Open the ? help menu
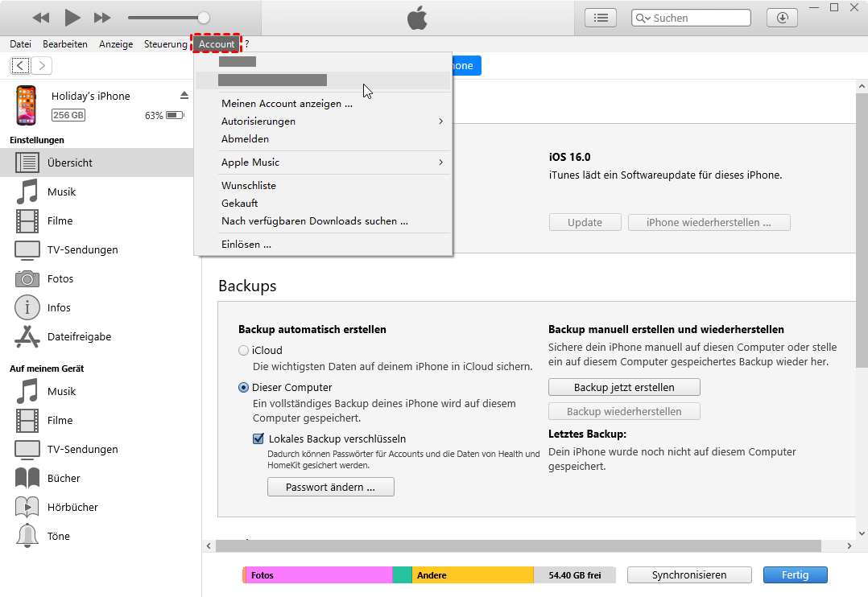 click(247, 43)
